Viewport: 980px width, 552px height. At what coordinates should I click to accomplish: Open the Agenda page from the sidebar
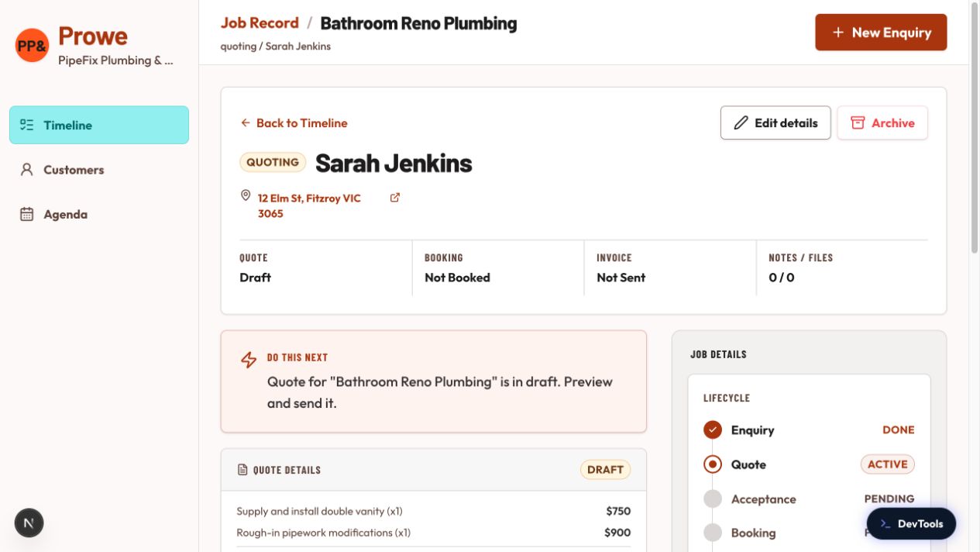(99, 214)
